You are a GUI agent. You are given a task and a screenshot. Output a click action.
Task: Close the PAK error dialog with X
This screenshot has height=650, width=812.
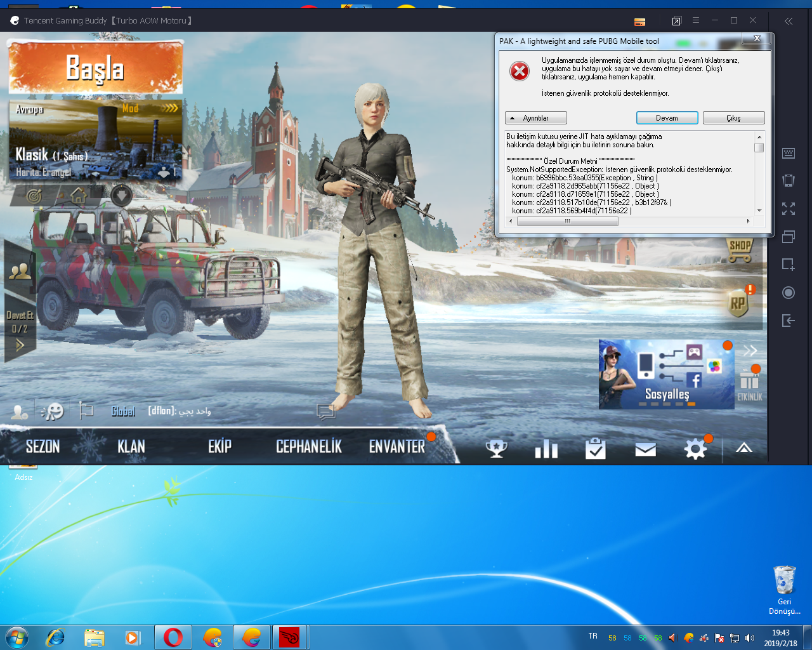click(757, 38)
